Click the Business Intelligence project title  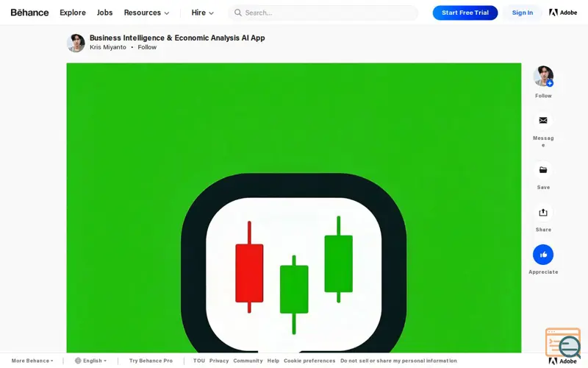pos(177,38)
